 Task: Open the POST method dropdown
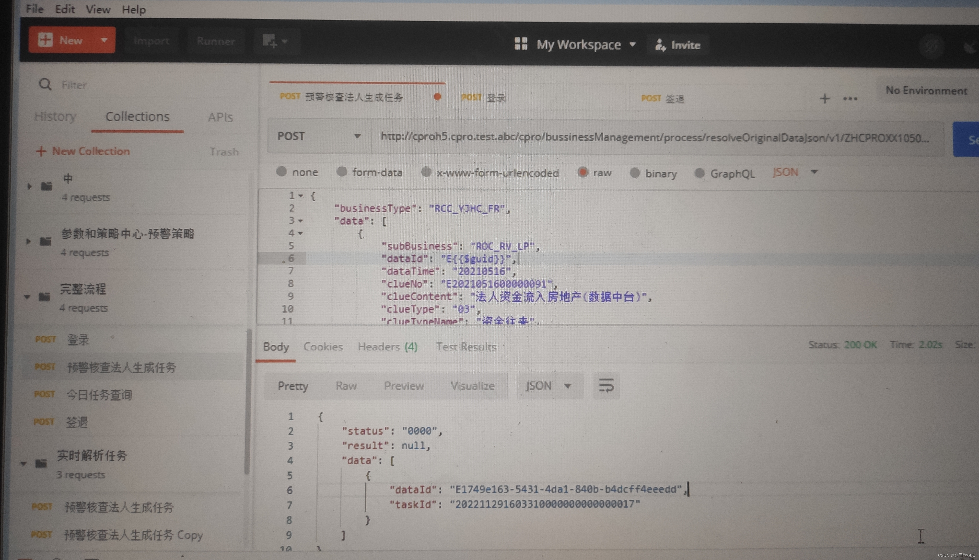(x=319, y=136)
